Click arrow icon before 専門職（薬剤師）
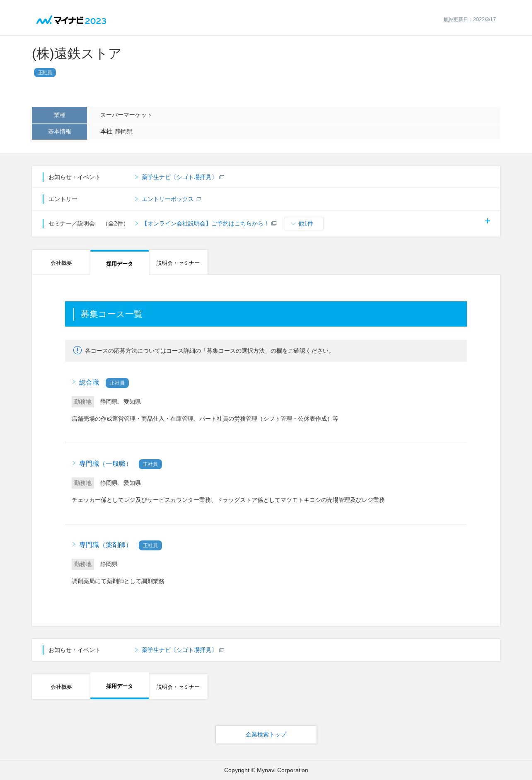 coord(74,544)
